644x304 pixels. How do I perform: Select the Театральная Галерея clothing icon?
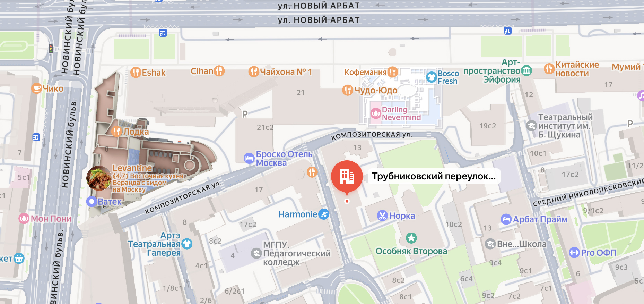point(187,244)
